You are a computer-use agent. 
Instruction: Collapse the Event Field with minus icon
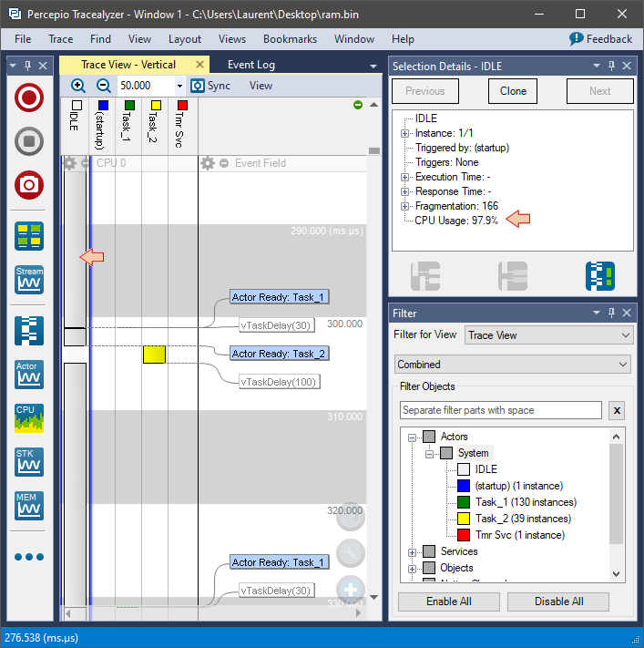(x=224, y=163)
